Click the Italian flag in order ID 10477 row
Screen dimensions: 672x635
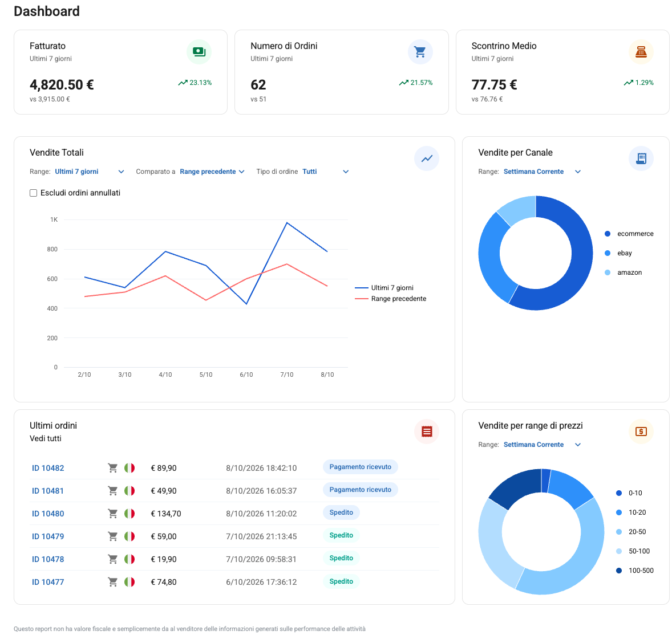click(x=129, y=582)
